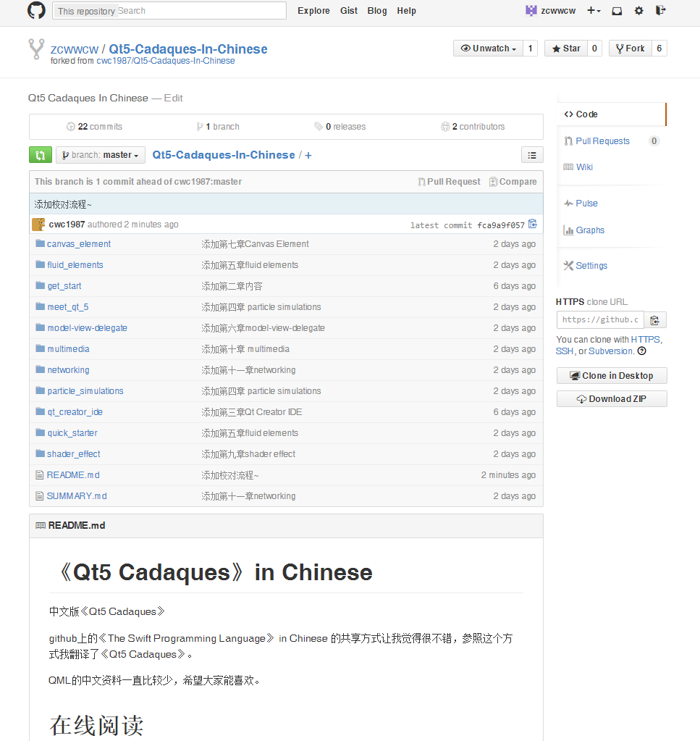
Task: Open the networking folder
Action: [69, 370]
